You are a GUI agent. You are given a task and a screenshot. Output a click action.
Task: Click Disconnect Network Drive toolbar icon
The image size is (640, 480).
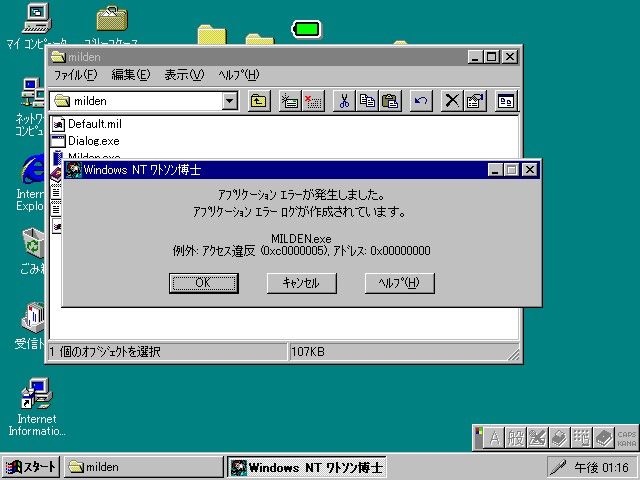[313, 101]
